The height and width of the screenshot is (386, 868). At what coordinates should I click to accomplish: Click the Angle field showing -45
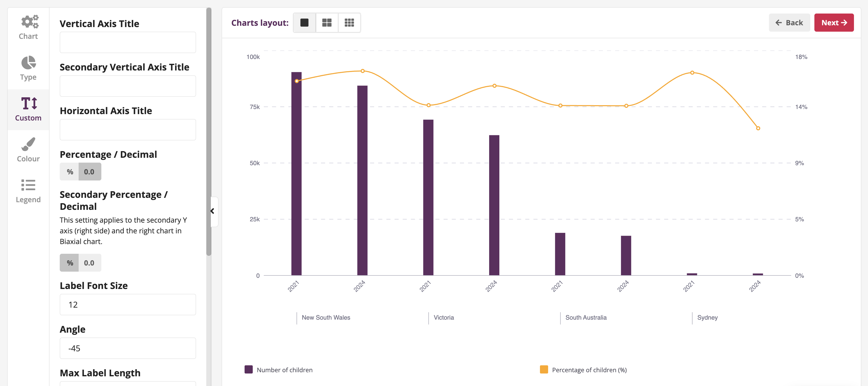click(x=128, y=348)
